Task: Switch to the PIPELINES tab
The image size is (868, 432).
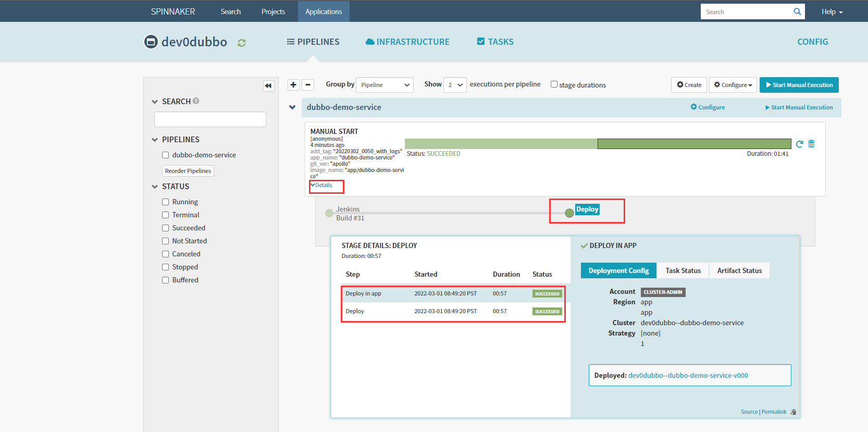Action: click(313, 42)
